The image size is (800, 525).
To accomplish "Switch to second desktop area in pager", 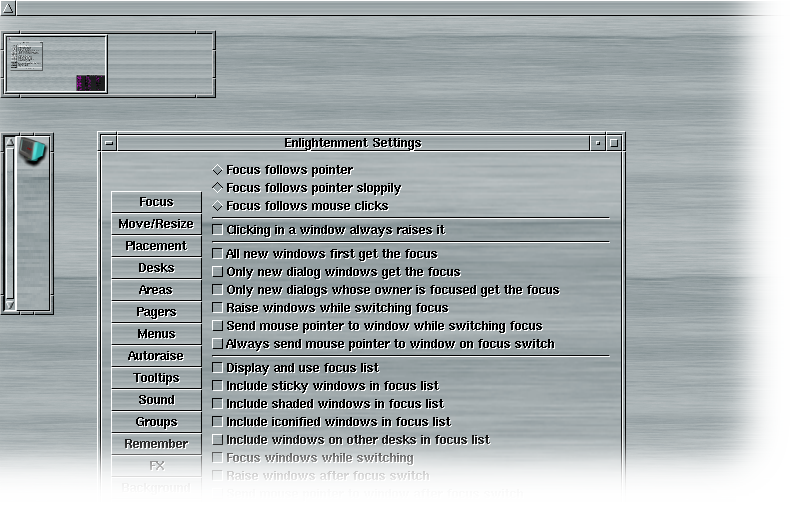I will (x=160, y=64).
